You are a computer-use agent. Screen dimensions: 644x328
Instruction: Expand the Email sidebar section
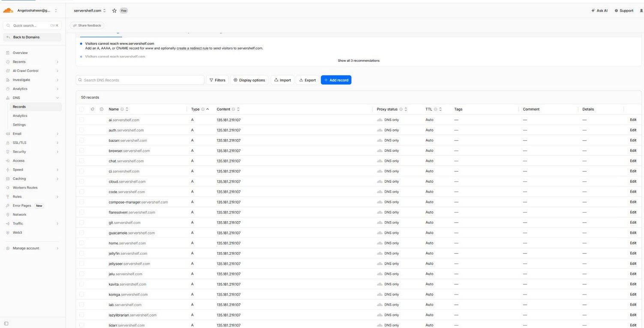[x=57, y=134]
